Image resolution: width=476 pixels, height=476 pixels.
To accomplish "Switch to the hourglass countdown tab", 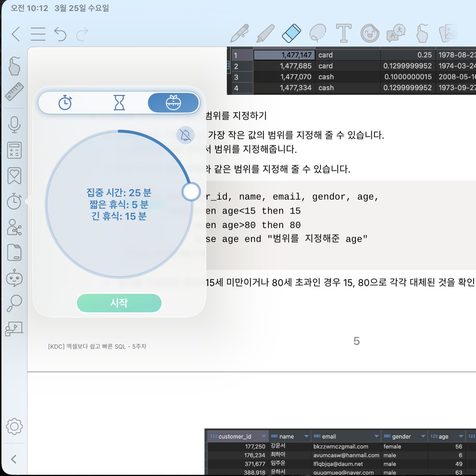I will [119, 103].
